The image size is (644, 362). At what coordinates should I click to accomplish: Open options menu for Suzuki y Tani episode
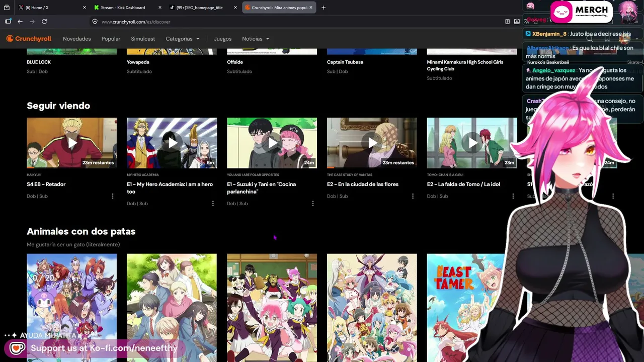click(x=313, y=204)
